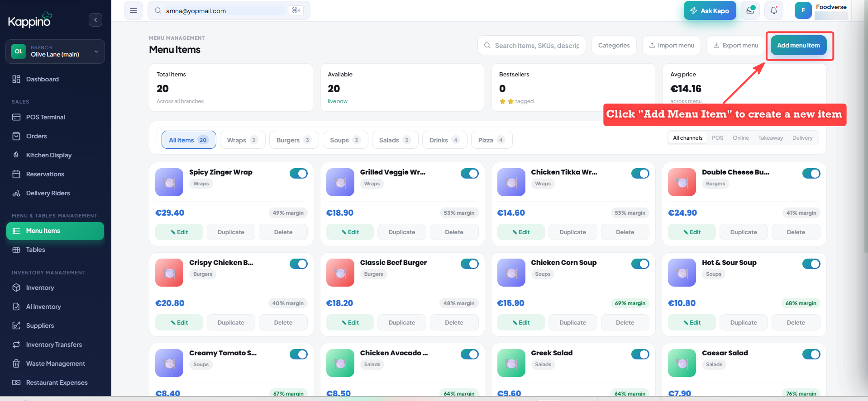Duplicate the Grilled Veggie Wrap item

402,232
